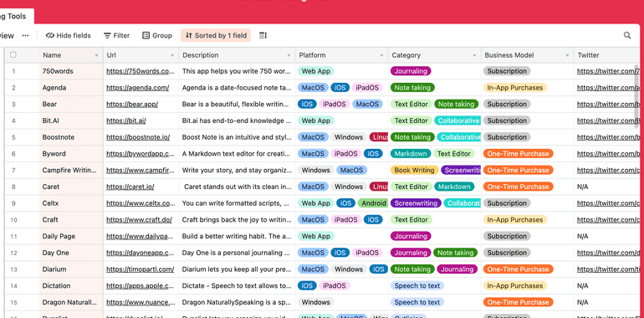Viewport: 644px width, 318px height.
Task: Click row number 7
Action: pyautogui.click(x=13, y=170)
